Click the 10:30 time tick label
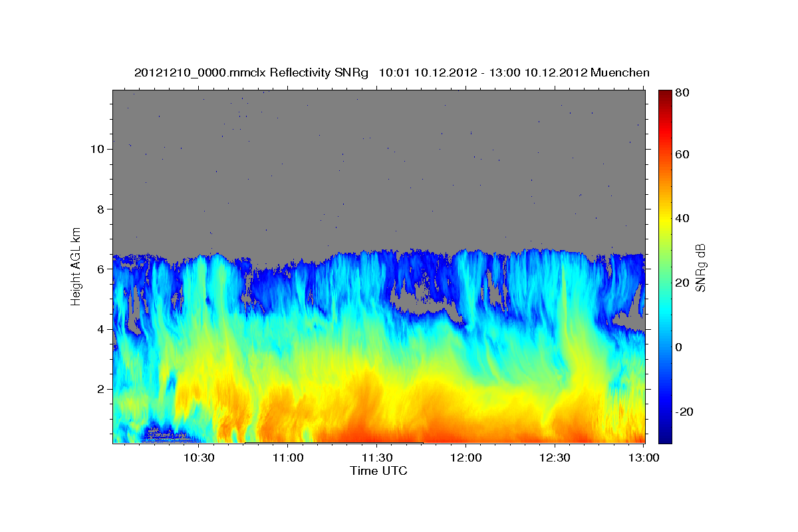Image resolution: width=798 pixels, height=532 pixels. (x=198, y=458)
